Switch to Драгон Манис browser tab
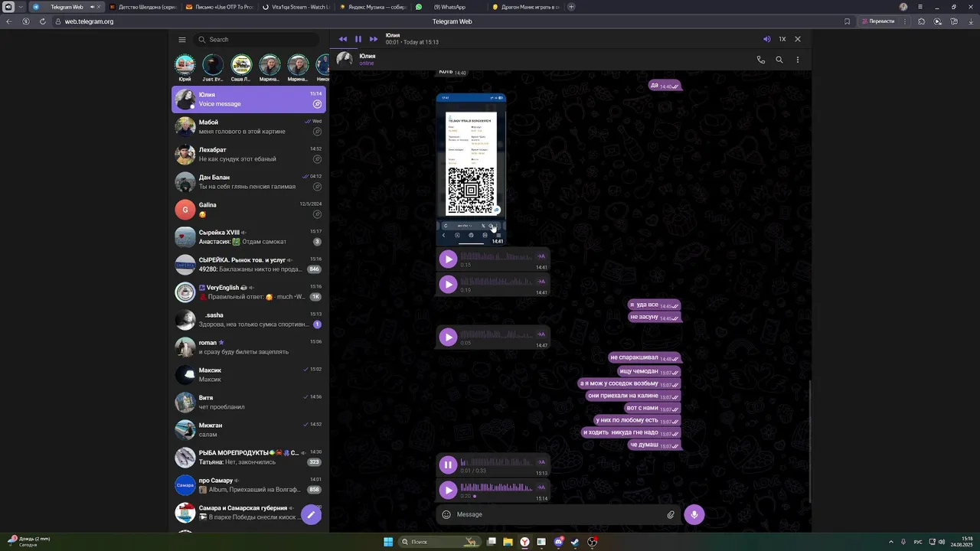Screen dimensions: 980x551 click(x=525, y=7)
